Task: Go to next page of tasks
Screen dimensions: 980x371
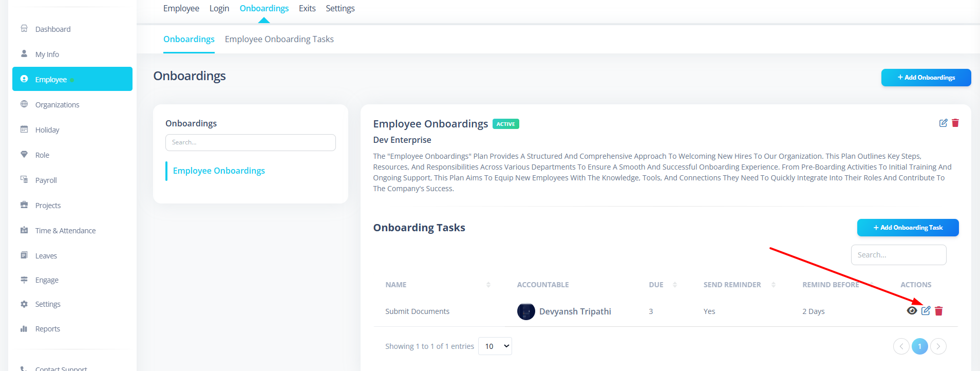Action: click(938, 346)
